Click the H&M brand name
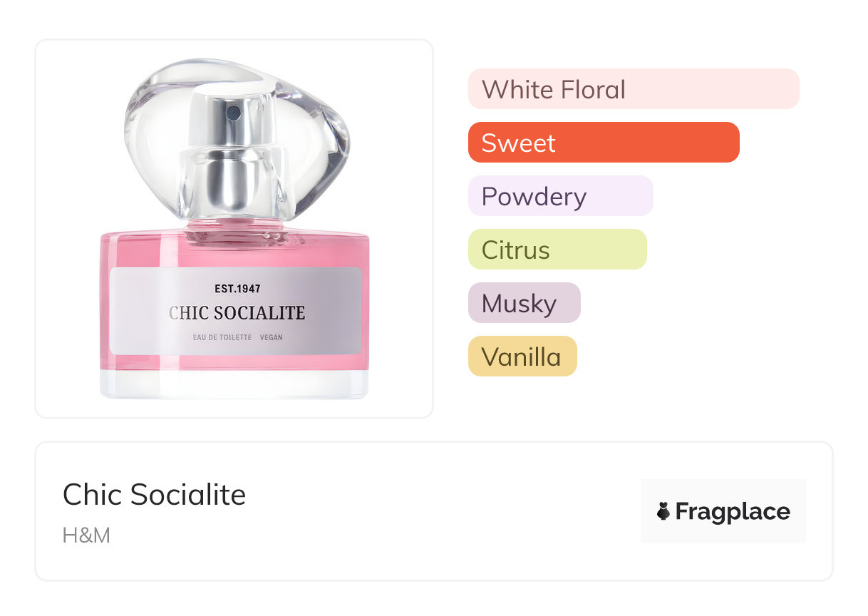 [86, 535]
